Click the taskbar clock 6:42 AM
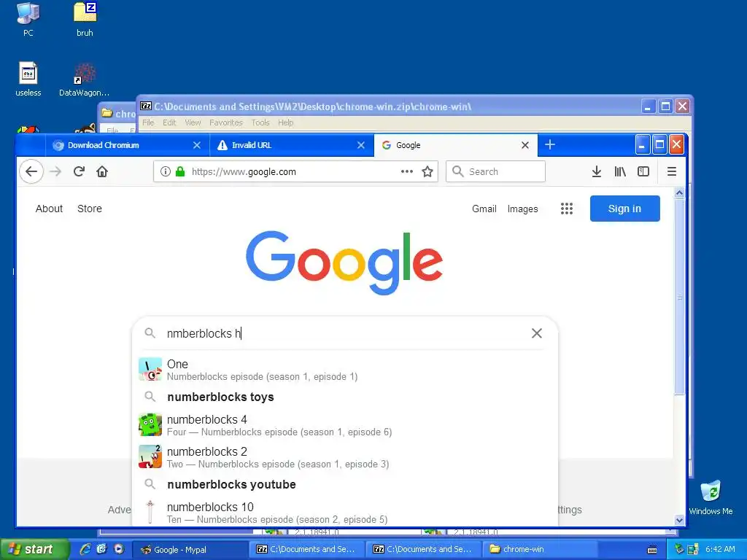The image size is (747, 560). tap(720, 549)
